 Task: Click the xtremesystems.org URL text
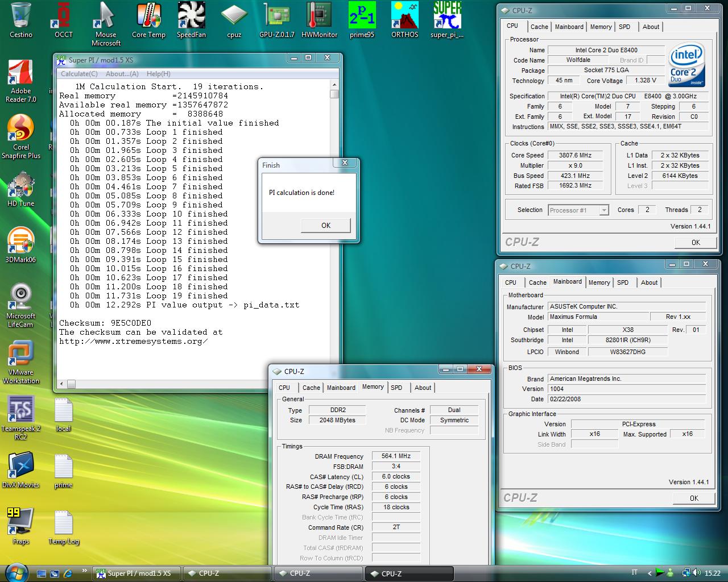pyautogui.click(x=134, y=341)
